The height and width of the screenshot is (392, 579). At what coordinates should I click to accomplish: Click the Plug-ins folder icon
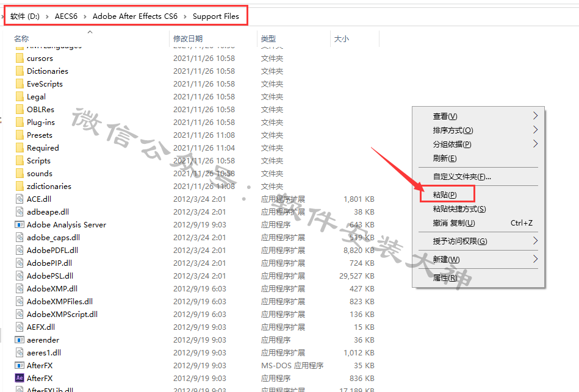click(20, 122)
